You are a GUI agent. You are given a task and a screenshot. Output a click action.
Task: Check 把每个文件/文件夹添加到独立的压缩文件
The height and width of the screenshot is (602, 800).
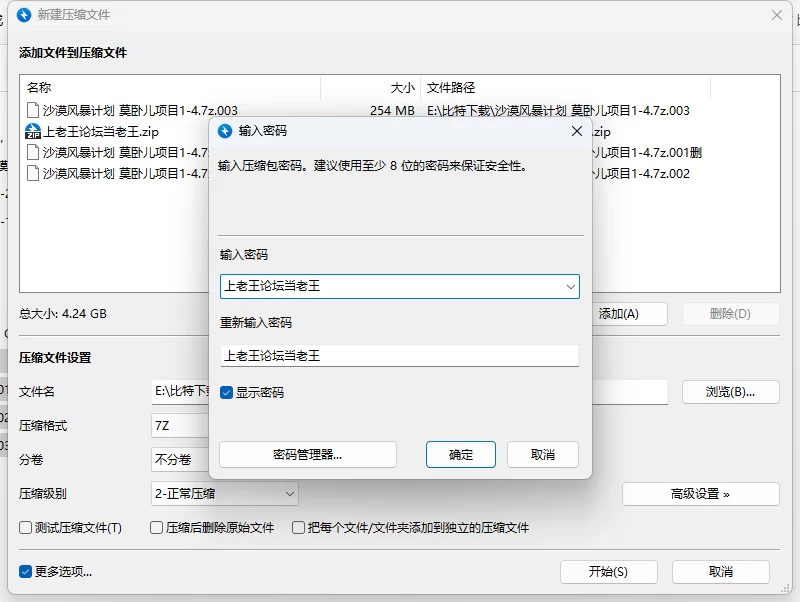pos(299,527)
